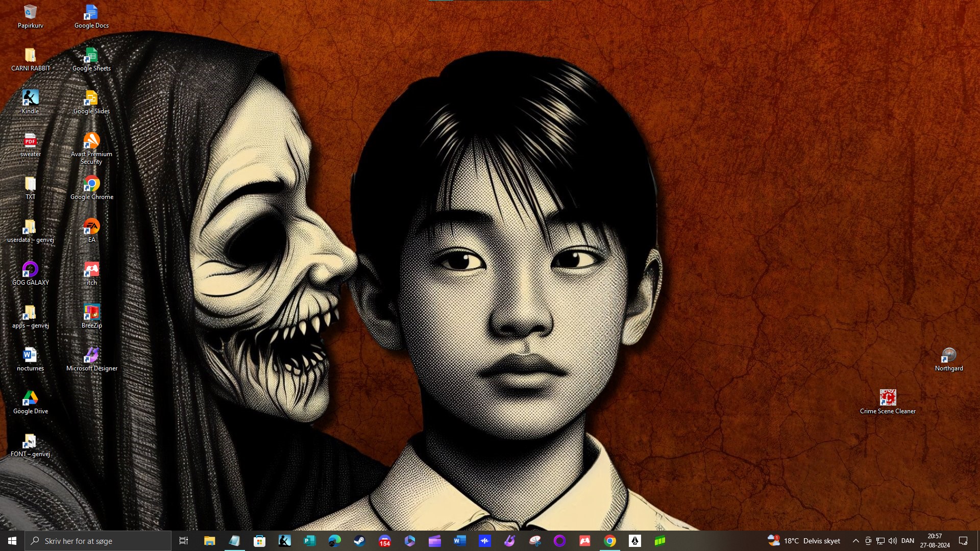
Task: Click the GOG GALAXY desktop icon
Action: pos(30,269)
